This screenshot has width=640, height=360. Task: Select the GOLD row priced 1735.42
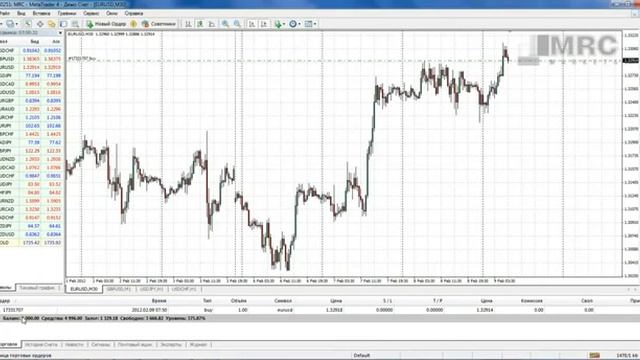[31, 243]
